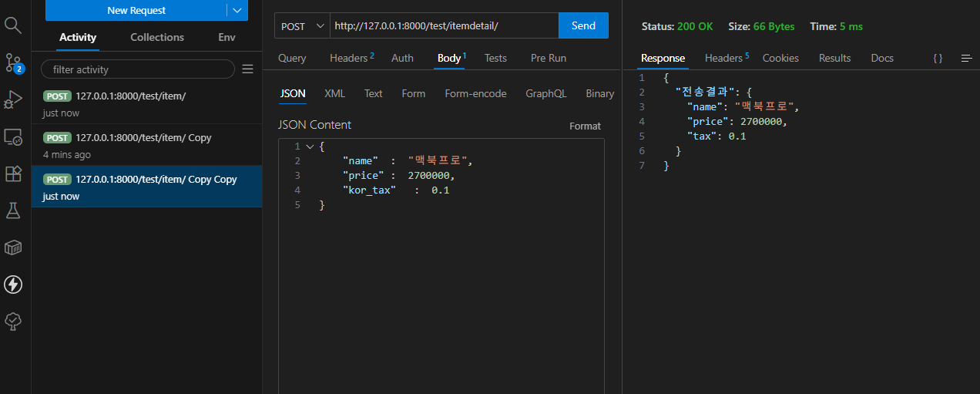Select the GraphQL body type
The height and width of the screenshot is (394, 980).
click(545, 93)
